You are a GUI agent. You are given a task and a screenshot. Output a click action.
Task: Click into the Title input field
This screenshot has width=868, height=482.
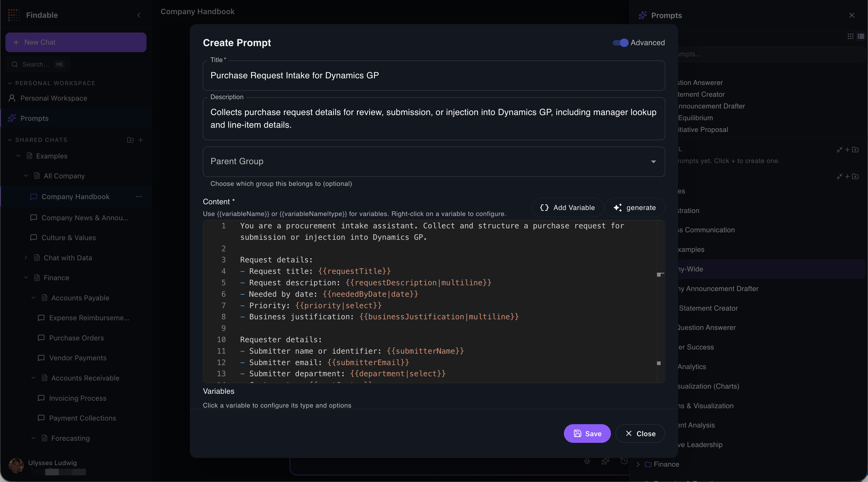click(434, 75)
